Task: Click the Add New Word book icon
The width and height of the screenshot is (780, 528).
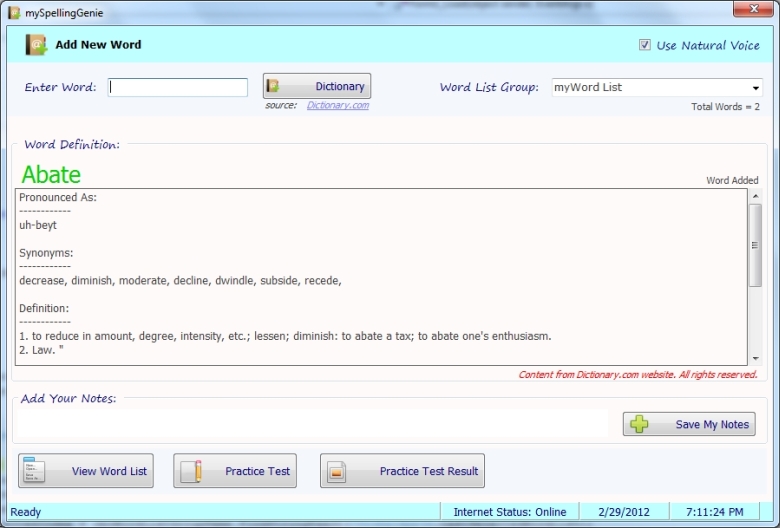Action: [x=36, y=45]
